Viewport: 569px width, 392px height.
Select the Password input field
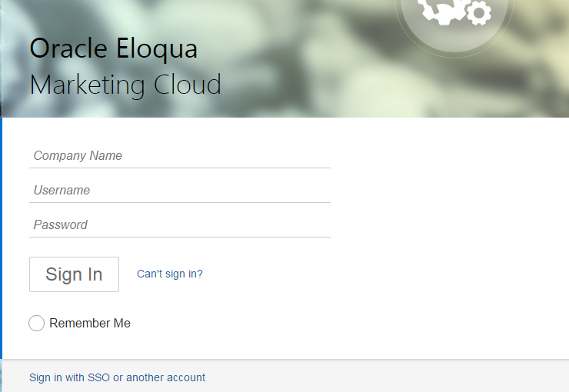pyautogui.click(x=180, y=225)
